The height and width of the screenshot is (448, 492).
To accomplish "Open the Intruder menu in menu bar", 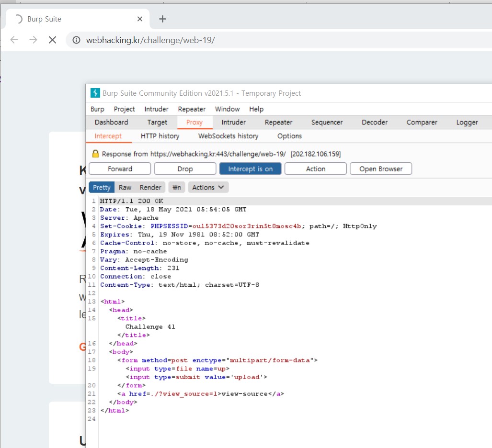I will pos(156,109).
